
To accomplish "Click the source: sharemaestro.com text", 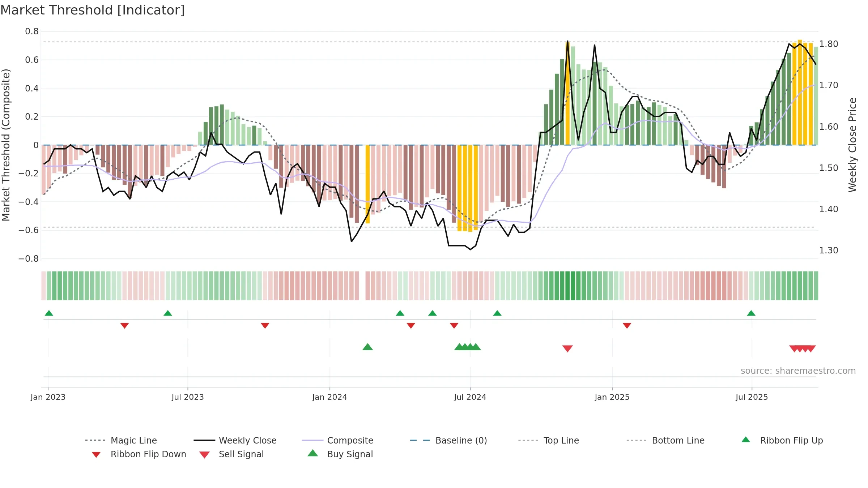I will tap(798, 371).
